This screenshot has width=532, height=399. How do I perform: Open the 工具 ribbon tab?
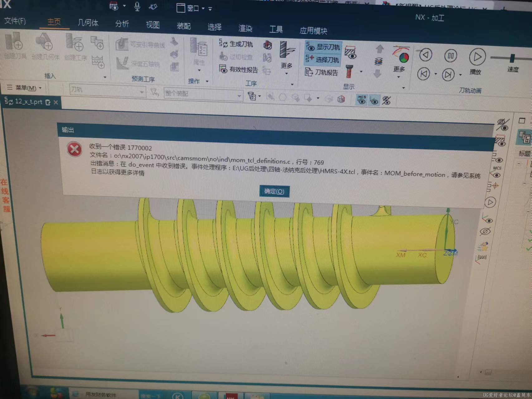click(276, 29)
